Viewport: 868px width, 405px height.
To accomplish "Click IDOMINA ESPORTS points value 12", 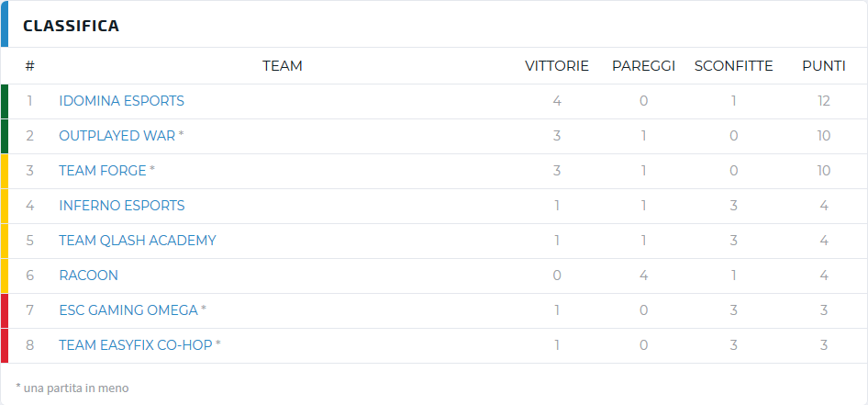I will 824,101.
